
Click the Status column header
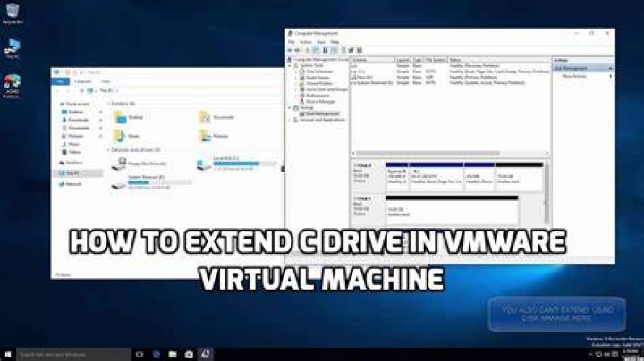coord(498,60)
